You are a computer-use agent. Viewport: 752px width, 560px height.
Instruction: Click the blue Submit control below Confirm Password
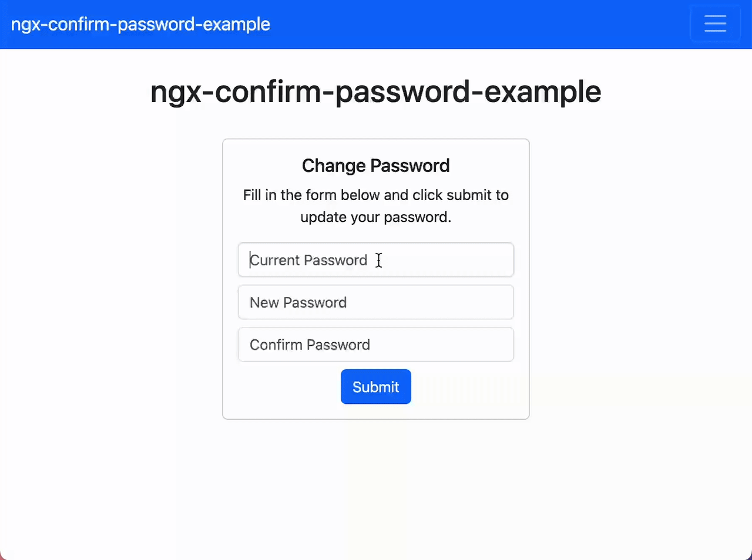coord(375,386)
